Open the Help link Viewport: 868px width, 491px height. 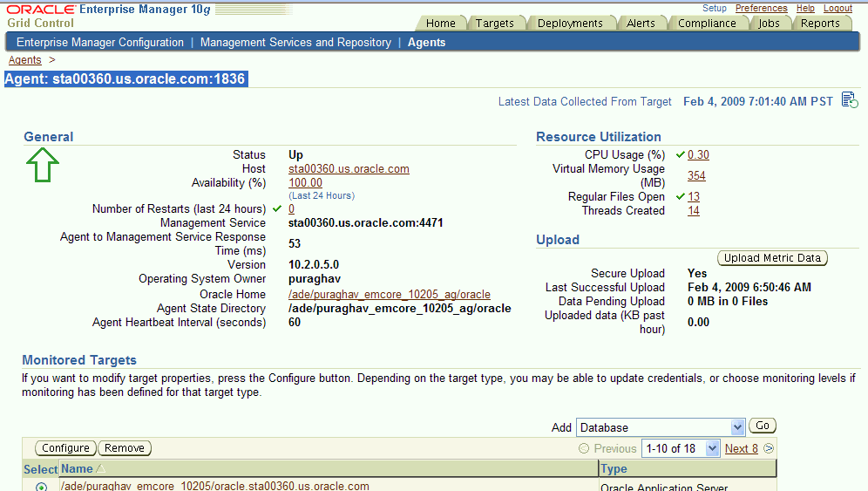pos(805,9)
